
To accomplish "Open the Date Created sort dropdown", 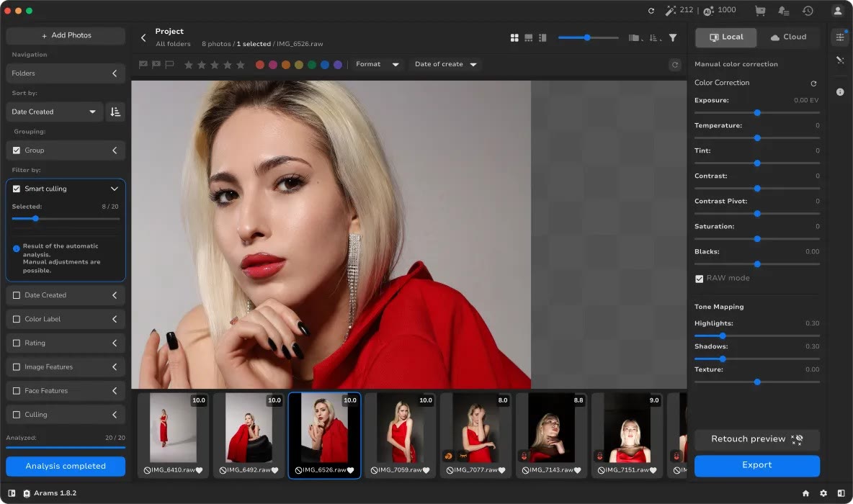I will (54, 112).
